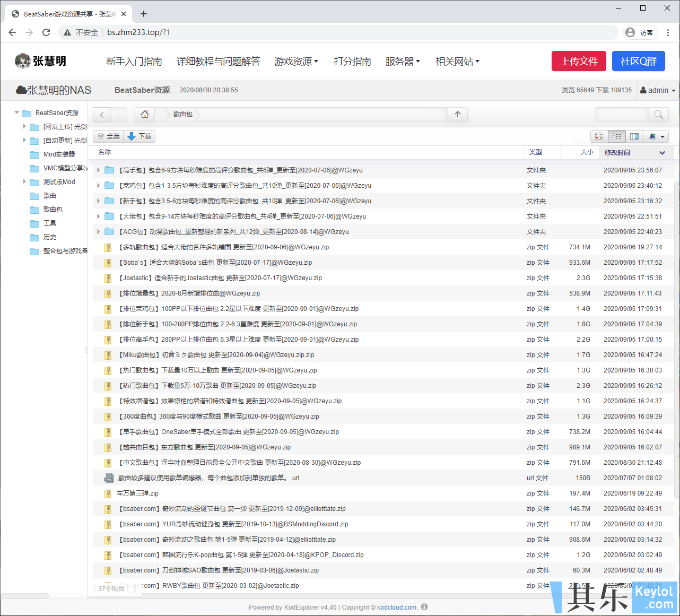Select 【bsaber.com】韩国流行乐K-pop曲包 row
680x616 pixels.
tap(383, 555)
